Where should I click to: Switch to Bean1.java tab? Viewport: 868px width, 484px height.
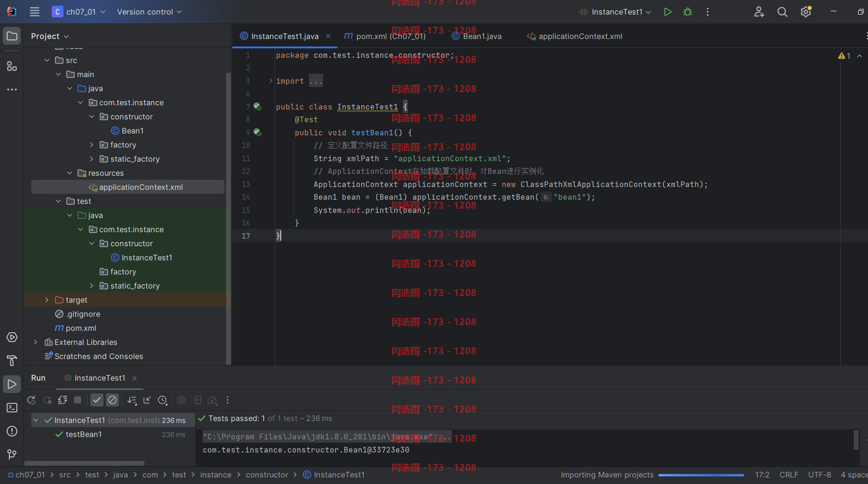point(477,36)
